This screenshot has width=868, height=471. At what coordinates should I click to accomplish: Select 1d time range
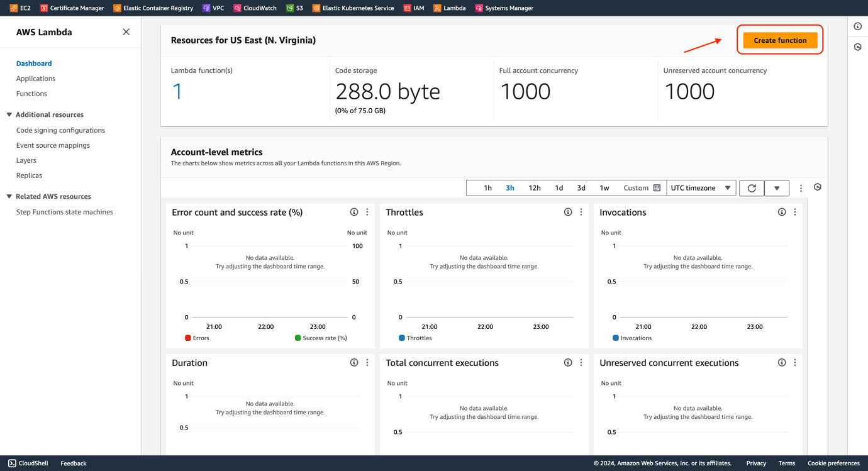pyautogui.click(x=559, y=188)
